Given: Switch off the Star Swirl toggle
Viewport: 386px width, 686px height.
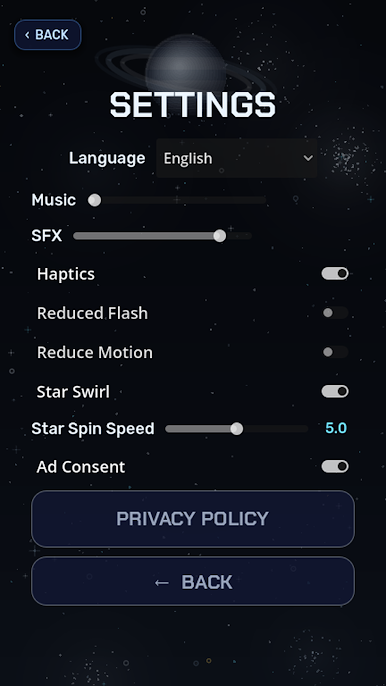Looking at the screenshot, I should [335, 391].
